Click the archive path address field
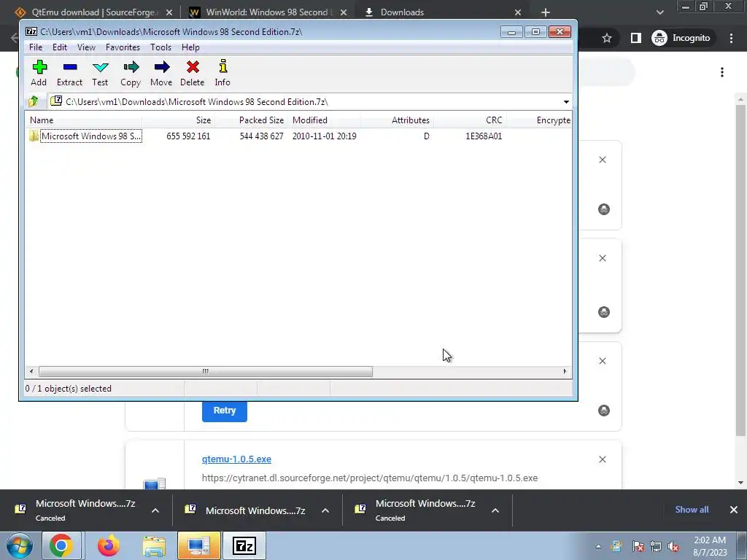Image resolution: width=747 pixels, height=560 pixels. [305, 102]
